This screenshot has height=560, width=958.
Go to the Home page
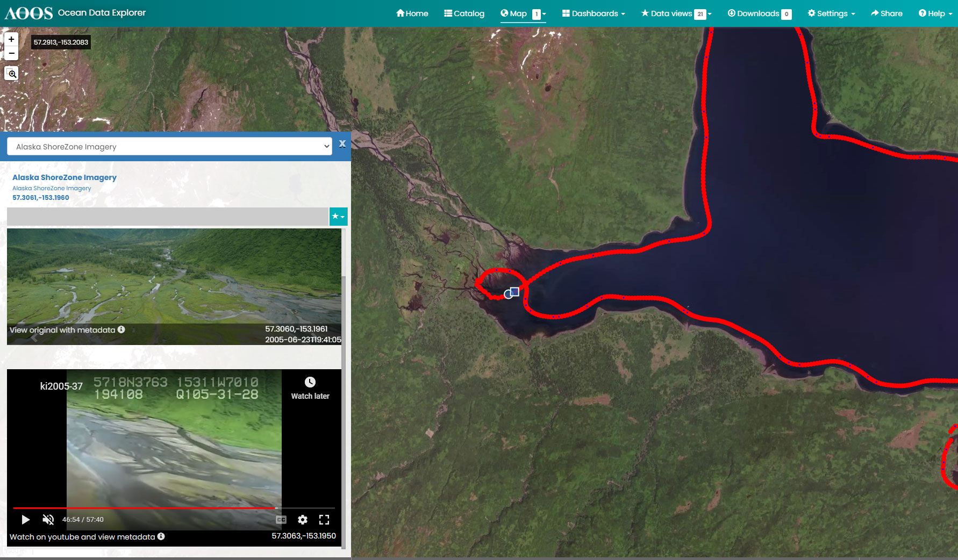coord(412,13)
